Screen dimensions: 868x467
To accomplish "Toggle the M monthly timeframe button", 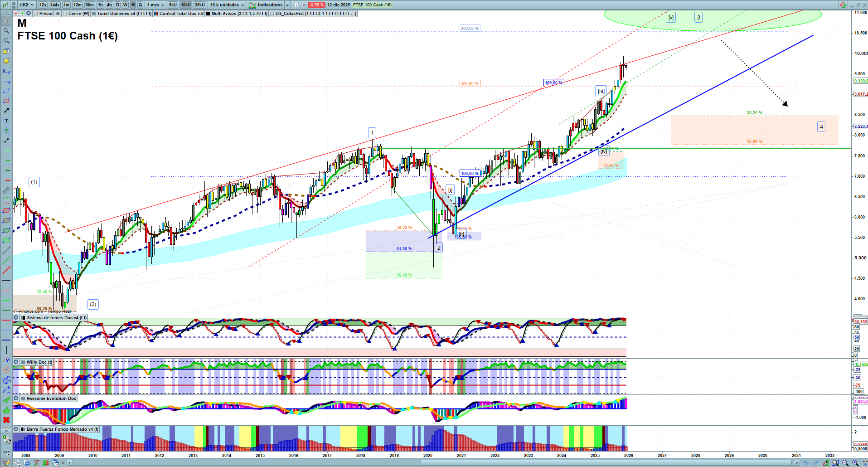I will tap(133, 5).
